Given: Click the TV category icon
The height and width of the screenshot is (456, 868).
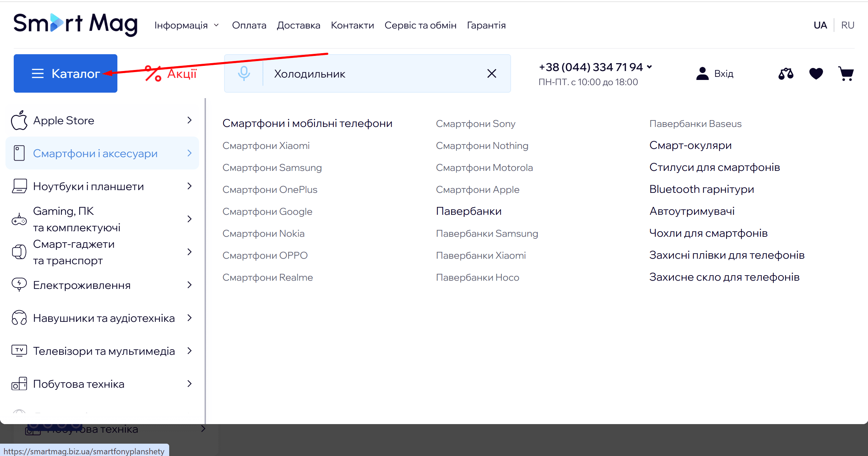Looking at the screenshot, I should [x=19, y=351].
